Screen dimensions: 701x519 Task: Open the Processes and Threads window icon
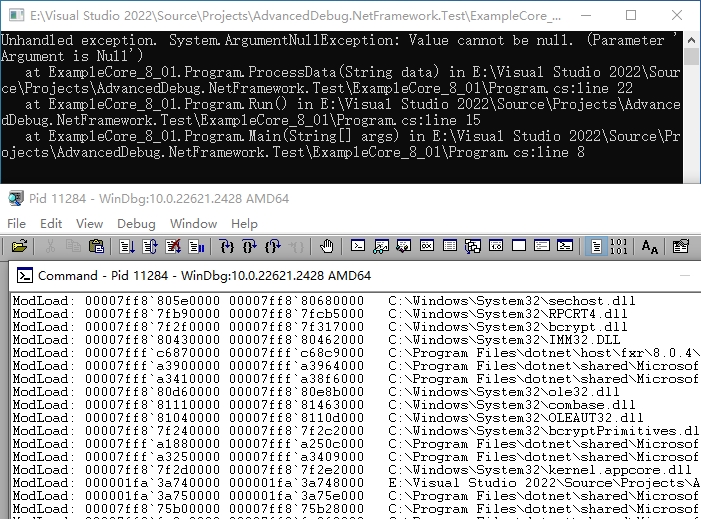click(542, 246)
